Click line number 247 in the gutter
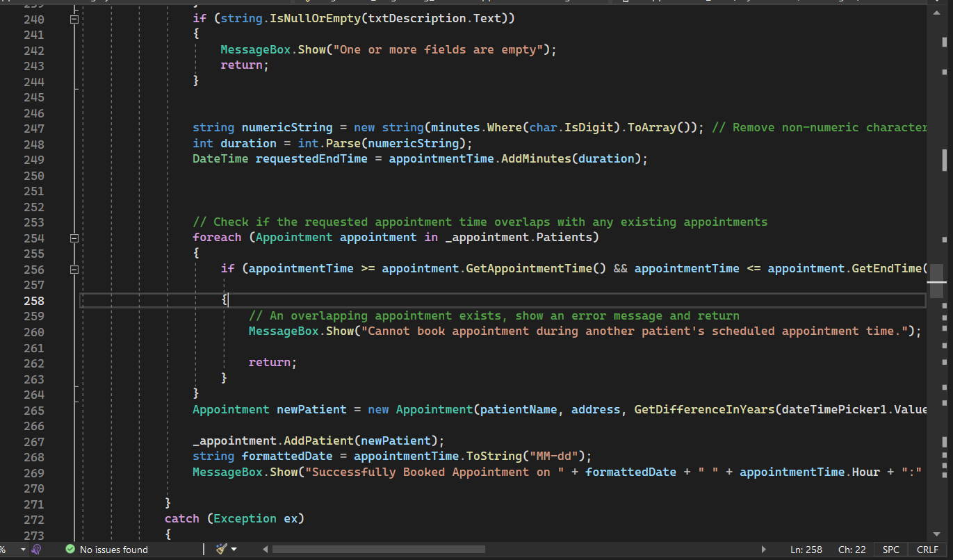953x560 pixels. click(x=34, y=128)
